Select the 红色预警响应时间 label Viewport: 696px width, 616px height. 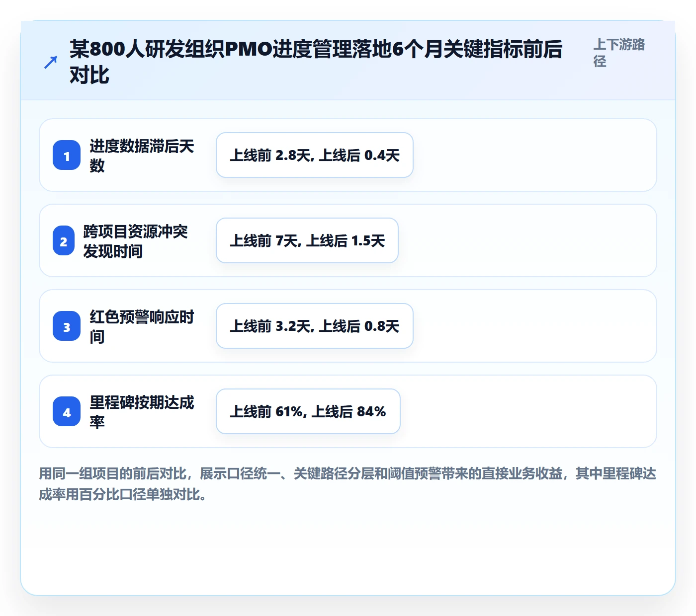tap(142, 326)
